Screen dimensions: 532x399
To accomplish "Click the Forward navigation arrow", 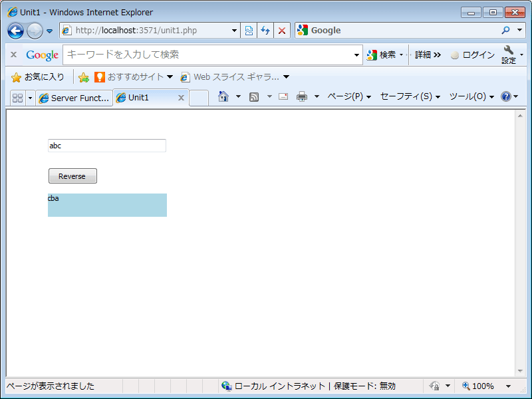I will click(x=35, y=31).
